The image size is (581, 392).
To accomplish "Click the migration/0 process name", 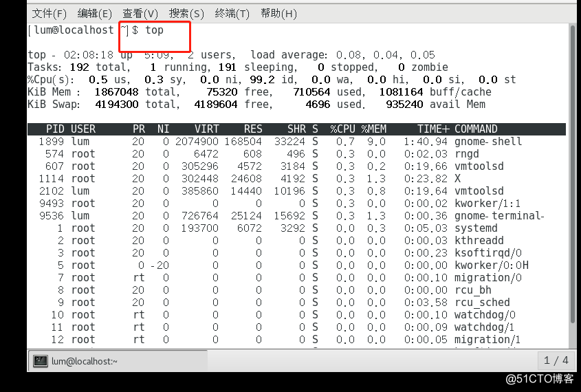I will coord(488,278).
